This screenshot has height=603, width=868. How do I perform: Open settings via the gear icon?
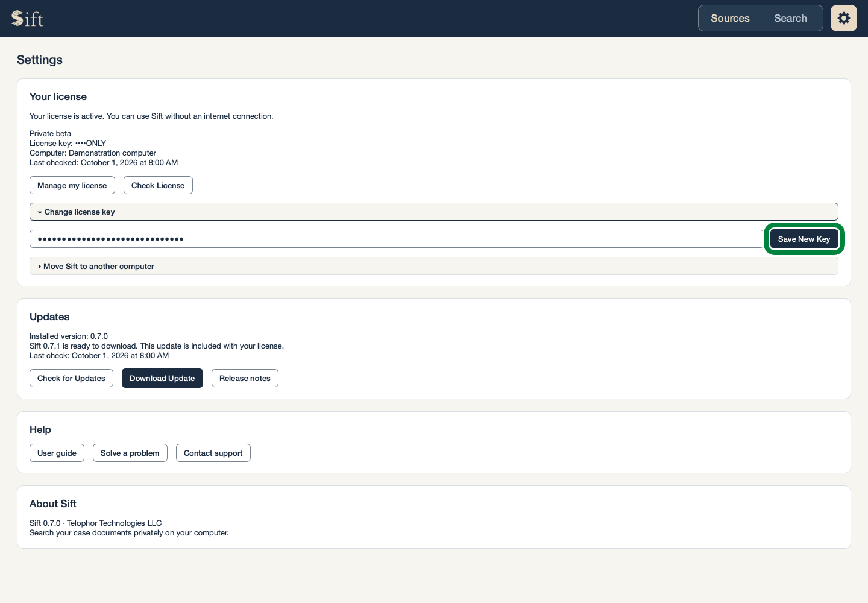click(x=844, y=18)
